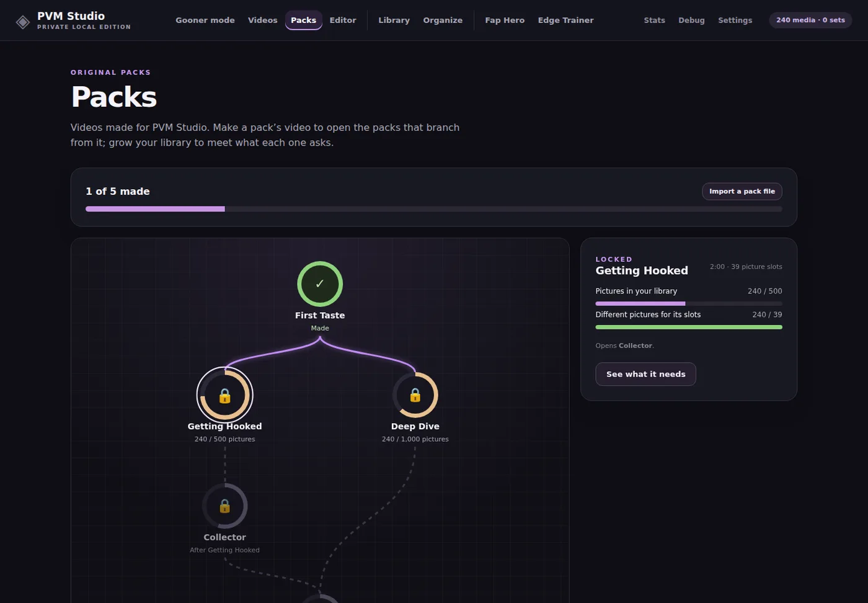The width and height of the screenshot is (868, 603).
Task: Go to the Editor tab
Action: point(343,20)
